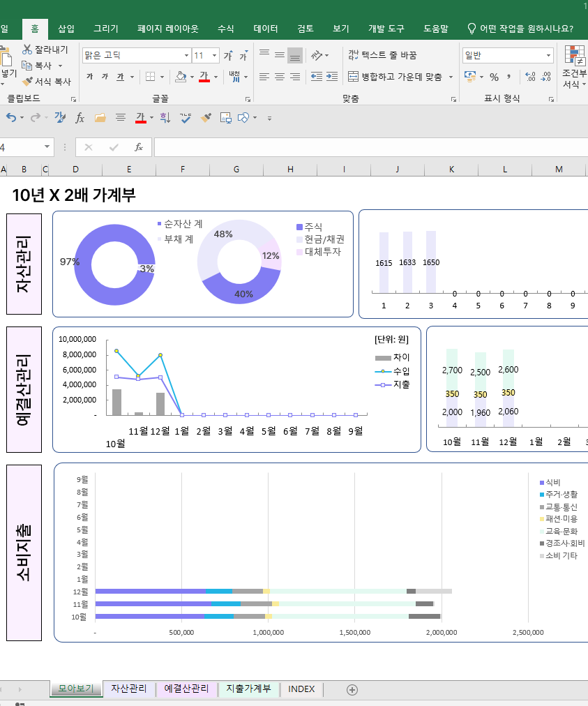Open the 삽입 (Insert) ribbon tab
Image resolution: width=588 pixels, height=706 pixels.
click(66, 29)
